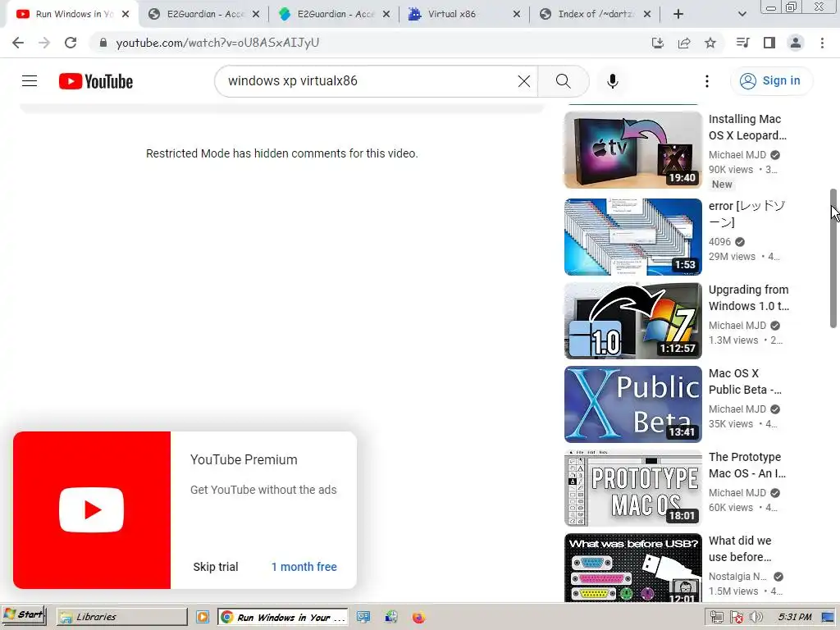
Task: Click media player icon in taskbar
Action: coord(203,617)
